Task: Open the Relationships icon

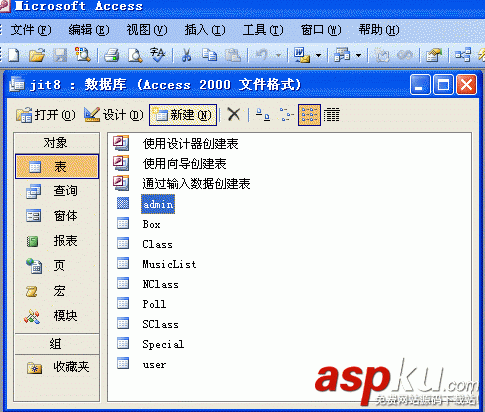Action: (x=463, y=55)
